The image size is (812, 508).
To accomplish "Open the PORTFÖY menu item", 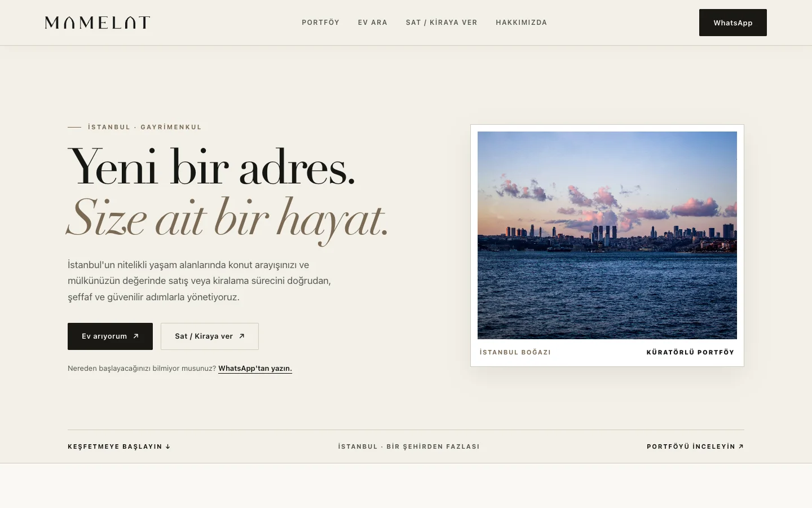I will tap(320, 23).
